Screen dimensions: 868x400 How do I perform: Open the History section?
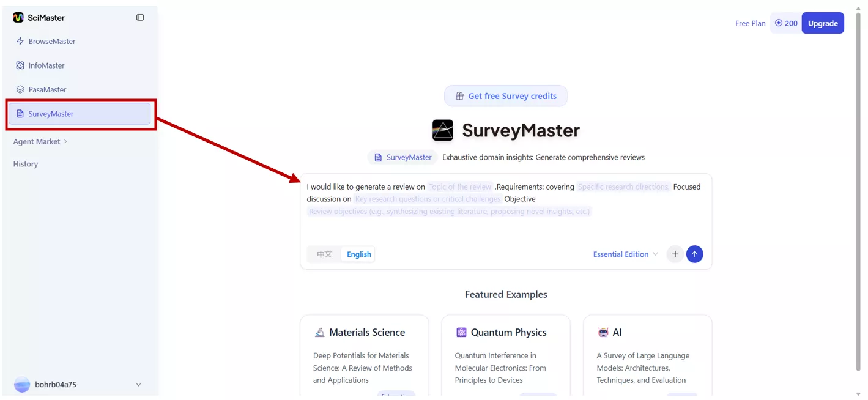coord(25,163)
